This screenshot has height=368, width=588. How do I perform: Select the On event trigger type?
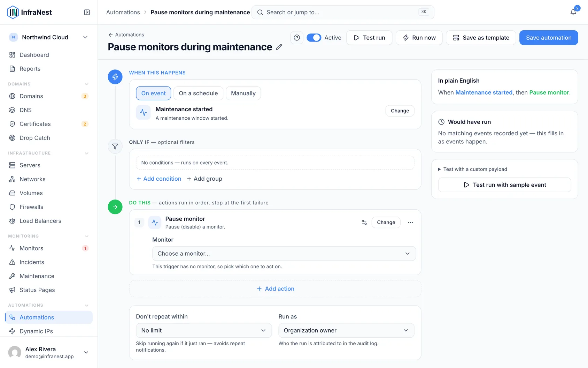point(154,93)
